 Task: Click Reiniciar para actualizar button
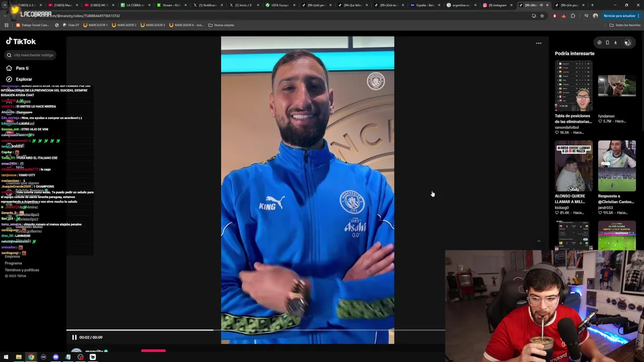click(x=619, y=16)
